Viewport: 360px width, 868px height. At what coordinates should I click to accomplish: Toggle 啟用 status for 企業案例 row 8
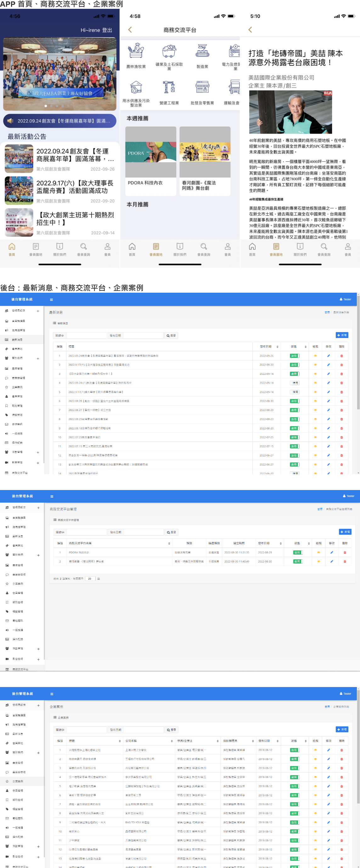(x=295, y=814)
